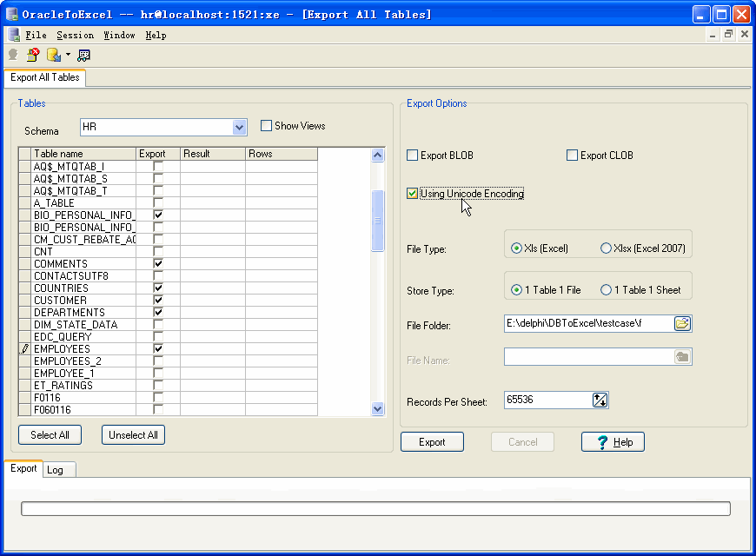The image size is (756, 556).
Task: Click the Export column header
Action: click(x=158, y=154)
